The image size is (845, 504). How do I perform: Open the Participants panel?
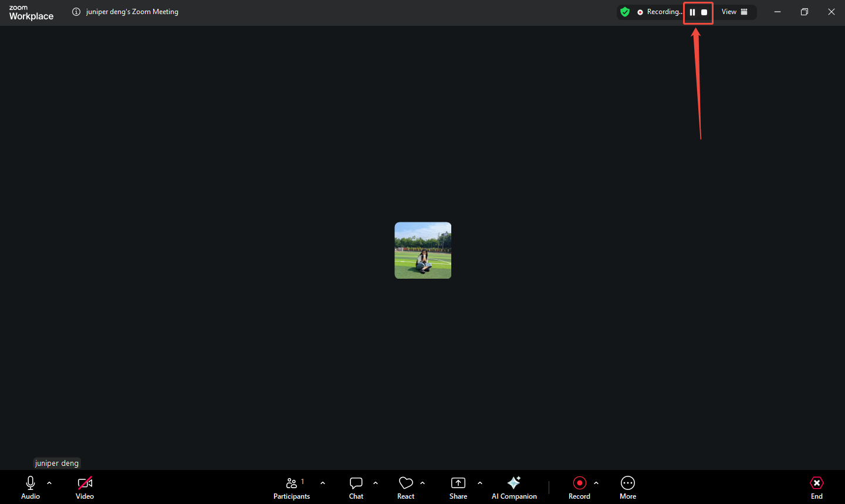292,487
